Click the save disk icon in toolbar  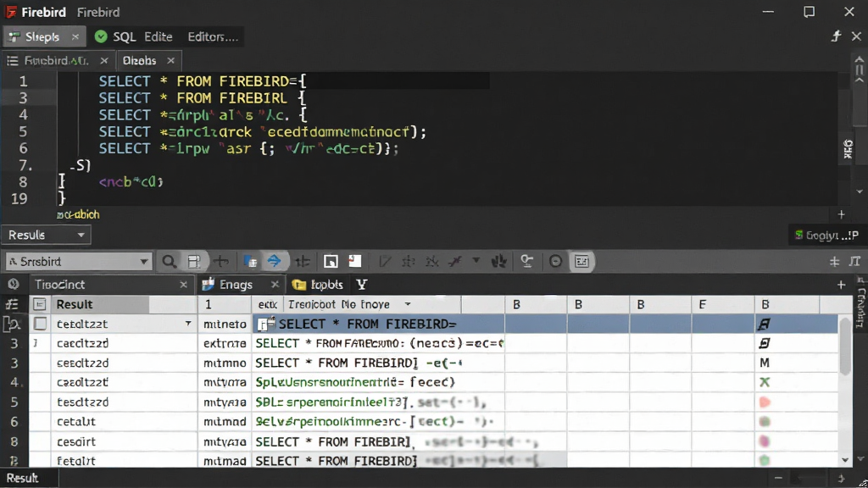point(194,261)
